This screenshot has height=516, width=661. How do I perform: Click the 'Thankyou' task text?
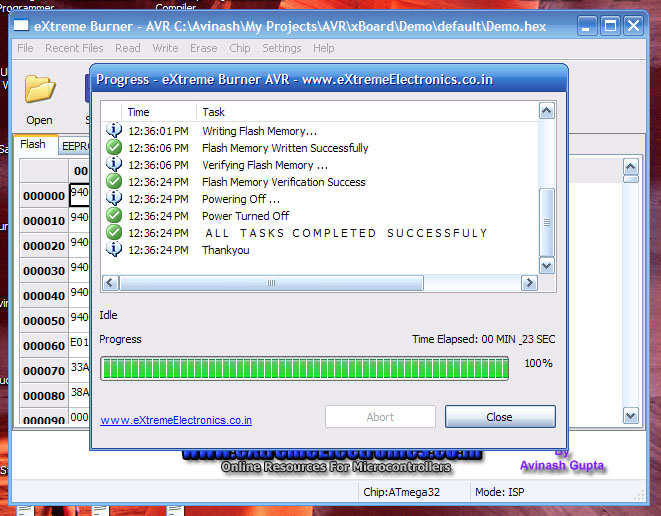tap(226, 250)
